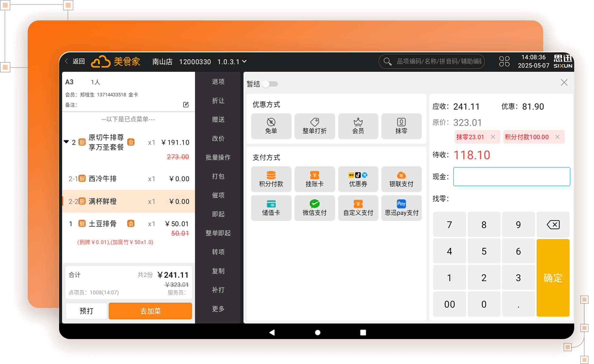Image resolution: width=594 pixels, height=364 pixels.
Task: Confirm payment with 确定 button
Action: tap(553, 278)
